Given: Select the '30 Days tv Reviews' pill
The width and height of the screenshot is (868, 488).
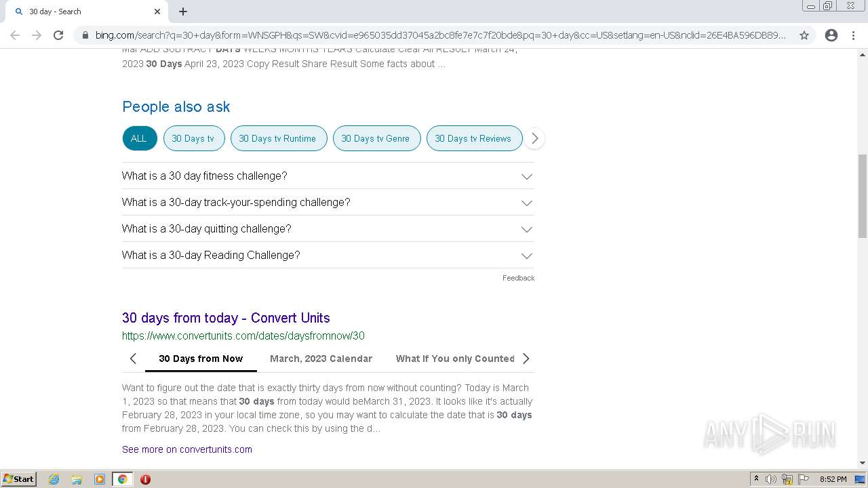Looking at the screenshot, I should click(474, 138).
